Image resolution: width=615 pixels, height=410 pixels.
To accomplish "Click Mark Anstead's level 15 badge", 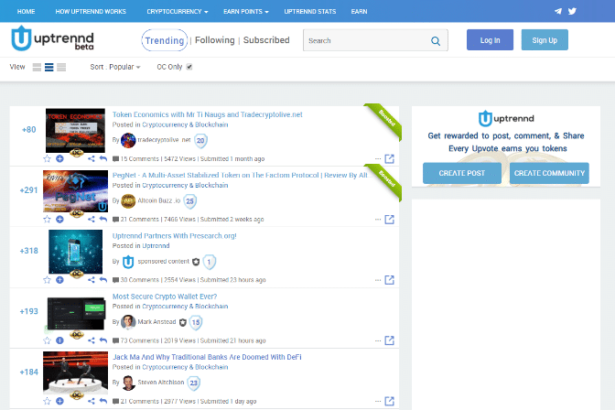I will 196,322.
